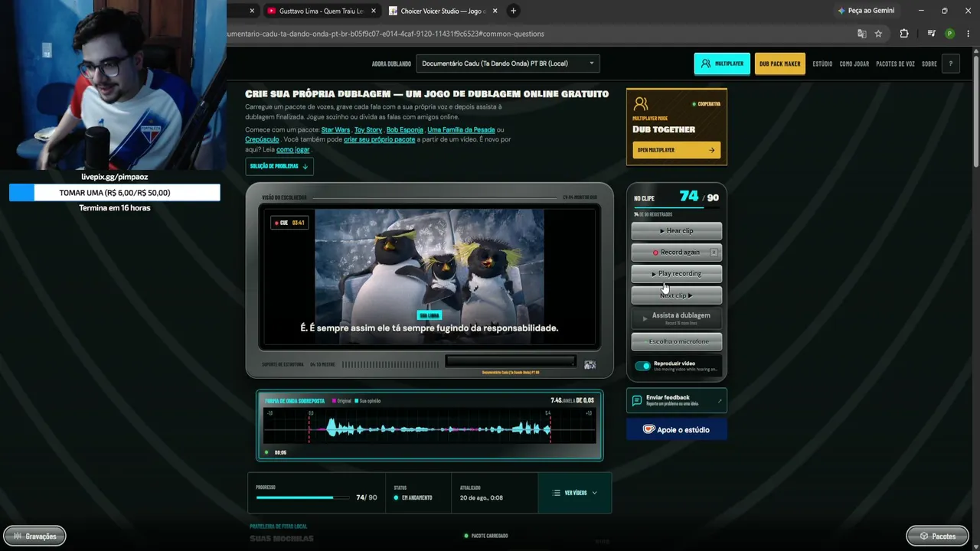This screenshot has height=551, width=980.
Task: Advance with the Next clip button
Action: click(677, 295)
